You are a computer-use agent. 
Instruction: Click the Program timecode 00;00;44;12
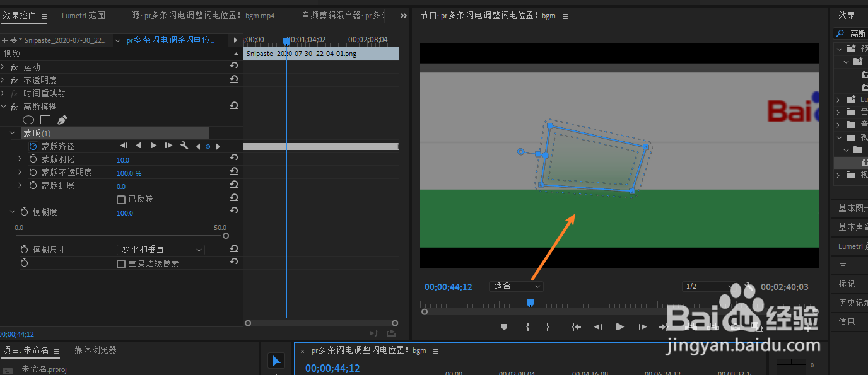[448, 287]
